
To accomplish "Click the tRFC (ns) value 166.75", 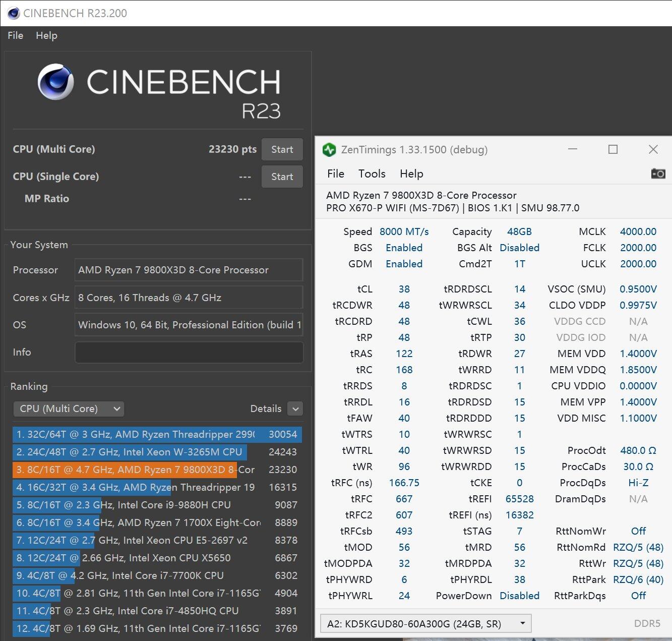I will click(x=404, y=483).
